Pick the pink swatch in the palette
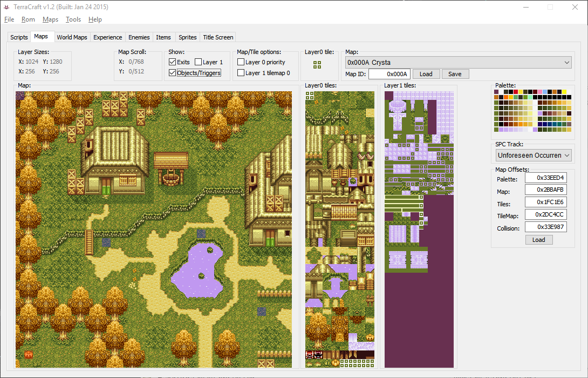 540,92
